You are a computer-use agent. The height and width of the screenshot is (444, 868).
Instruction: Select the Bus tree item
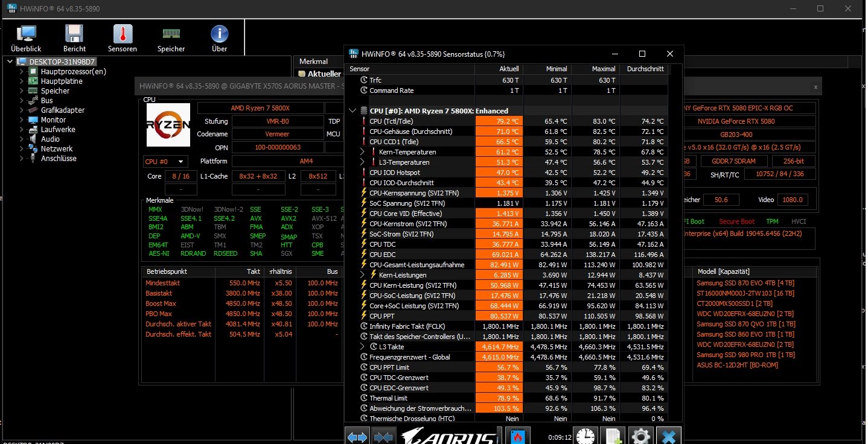pos(46,100)
